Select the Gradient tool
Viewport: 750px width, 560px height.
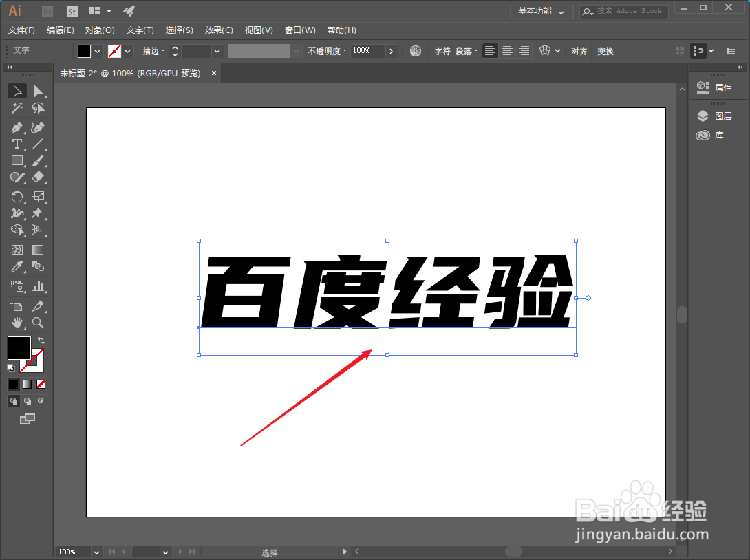coord(38,250)
